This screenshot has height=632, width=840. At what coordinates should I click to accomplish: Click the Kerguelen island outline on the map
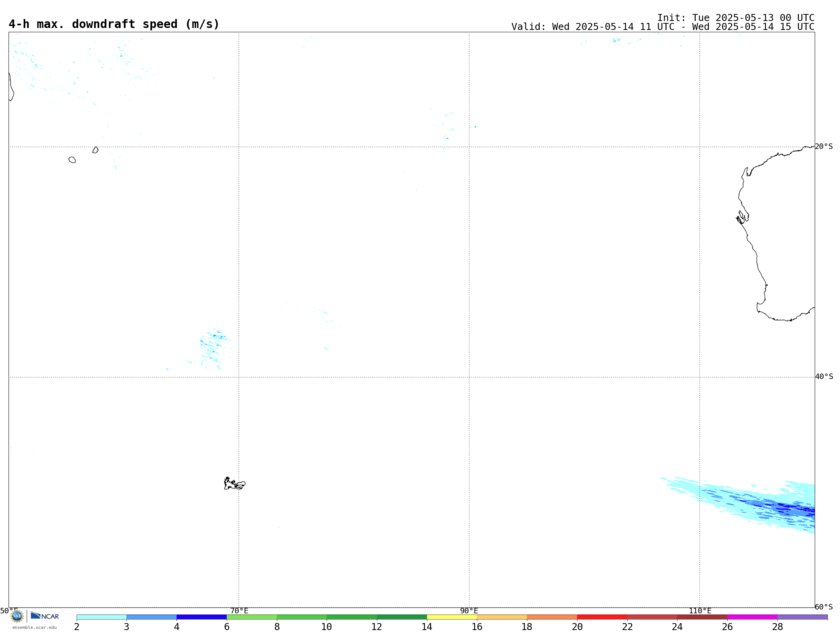pyautogui.click(x=234, y=484)
